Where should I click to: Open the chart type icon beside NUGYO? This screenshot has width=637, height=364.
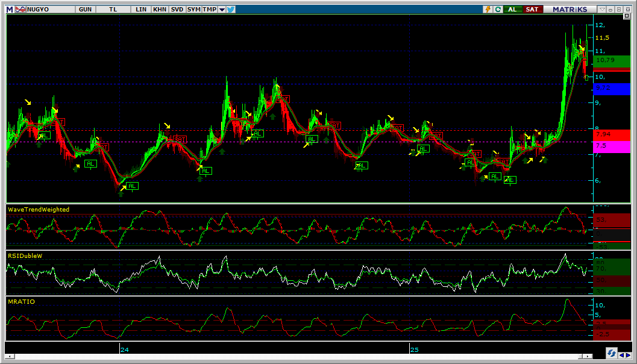click(x=20, y=10)
